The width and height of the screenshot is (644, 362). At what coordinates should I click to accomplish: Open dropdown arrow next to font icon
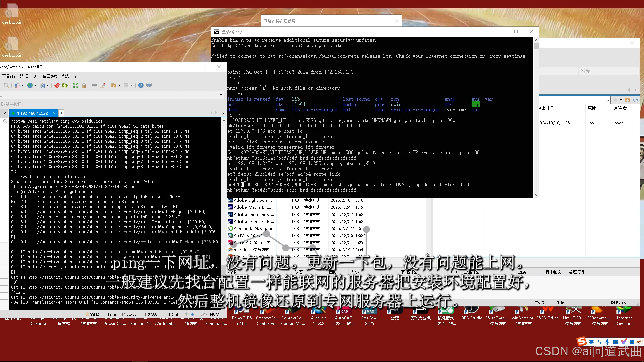(48, 86)
